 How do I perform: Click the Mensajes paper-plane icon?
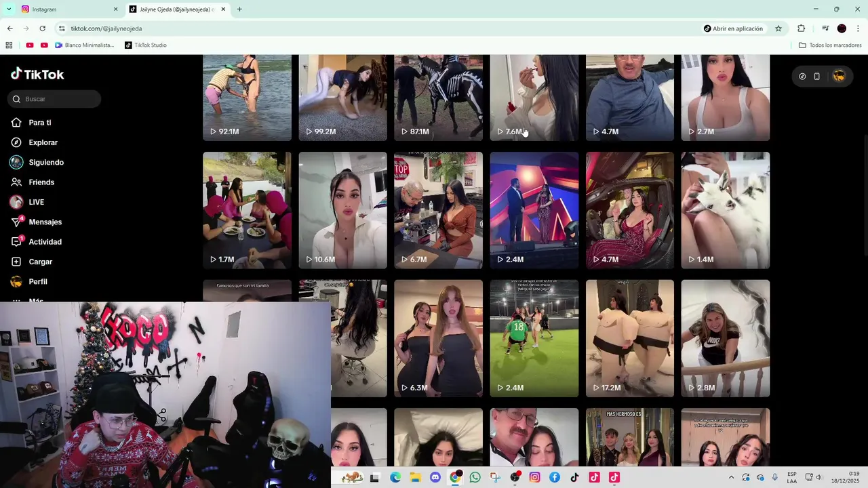(x=16, y=222)
